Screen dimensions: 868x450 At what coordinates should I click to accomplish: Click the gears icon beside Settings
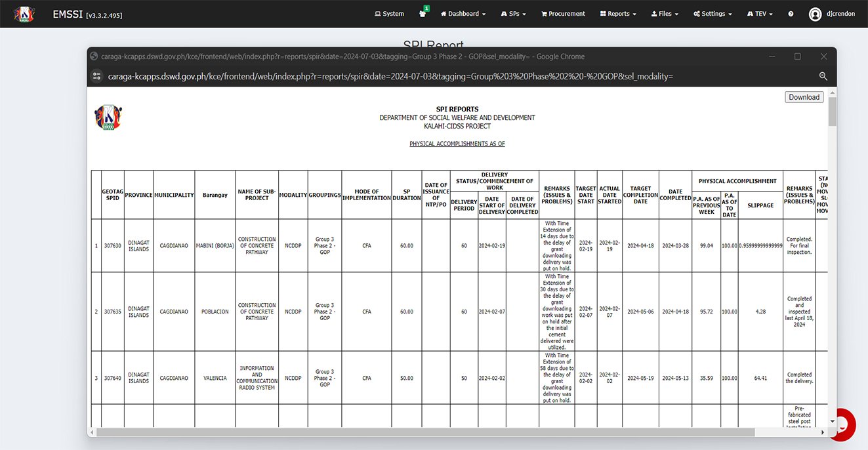point(697,13)
